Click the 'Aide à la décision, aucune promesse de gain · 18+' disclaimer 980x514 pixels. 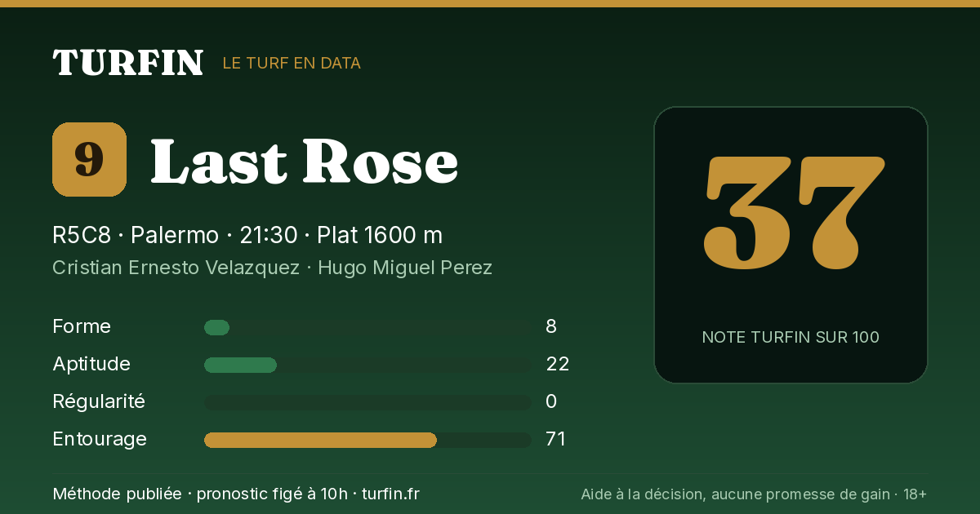pos(754,494)
